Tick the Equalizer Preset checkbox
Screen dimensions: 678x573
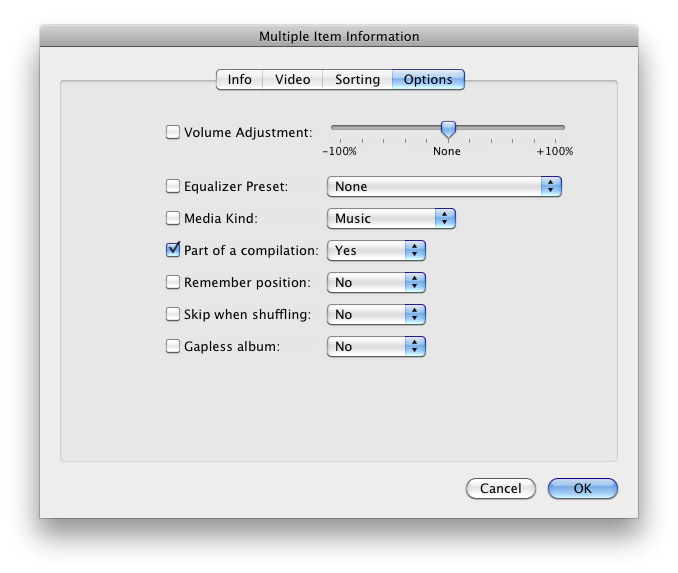(x=173, y=186)
